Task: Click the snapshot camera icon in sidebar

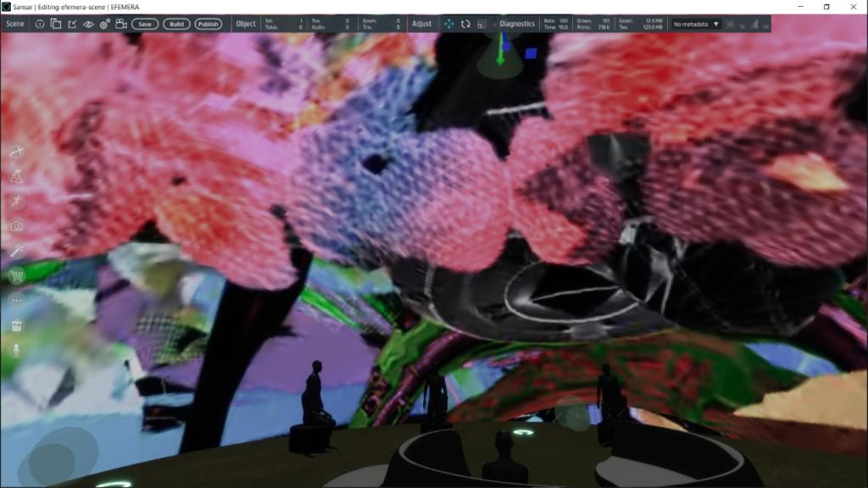Action: tap(16, 226)
